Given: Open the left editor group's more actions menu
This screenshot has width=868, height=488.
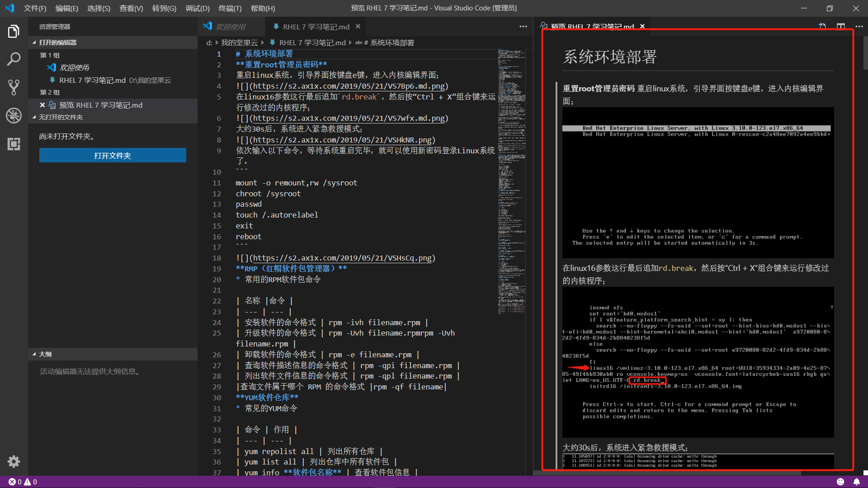Looking at the screenshot, I should click(x=523, y=27).
